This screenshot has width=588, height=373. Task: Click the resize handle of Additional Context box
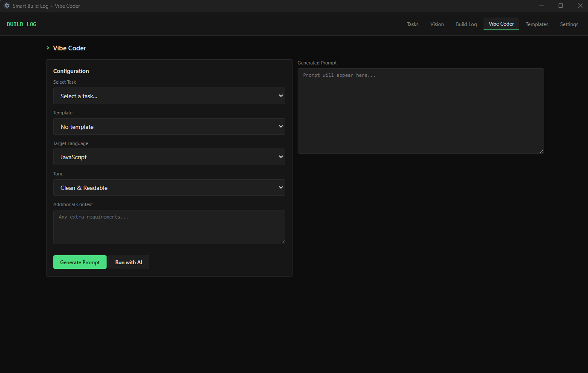coord(283,242)
